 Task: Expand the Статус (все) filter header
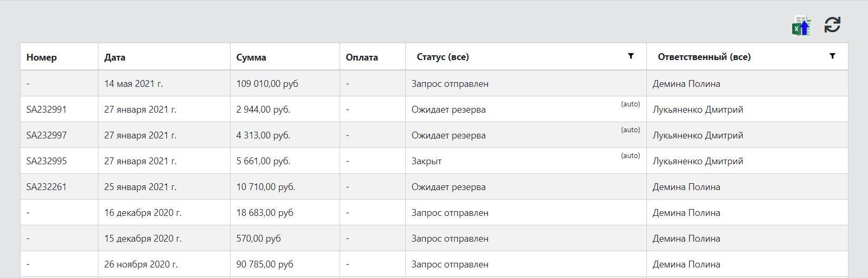443,57
